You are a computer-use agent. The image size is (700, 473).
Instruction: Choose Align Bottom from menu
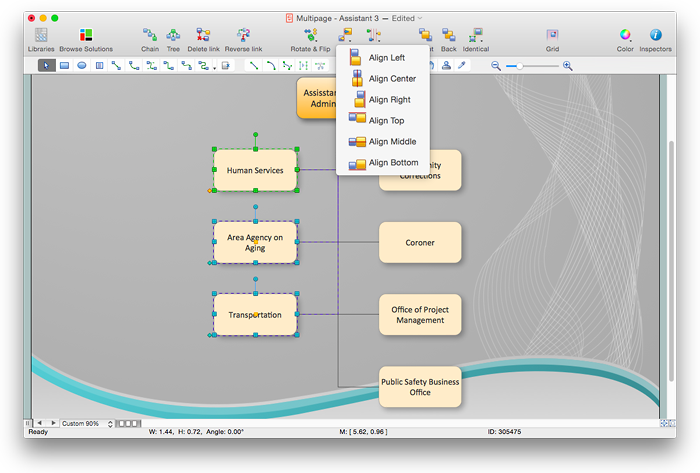tap(383, 162)
